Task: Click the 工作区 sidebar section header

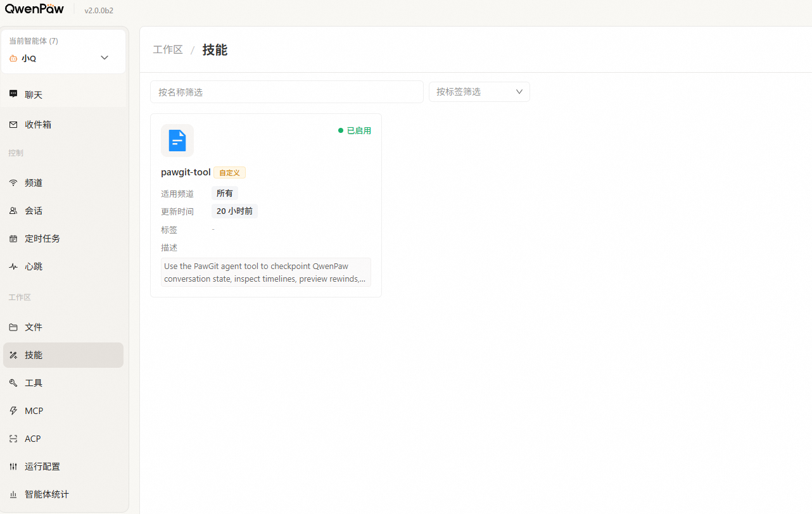Action: pos(20,297)
